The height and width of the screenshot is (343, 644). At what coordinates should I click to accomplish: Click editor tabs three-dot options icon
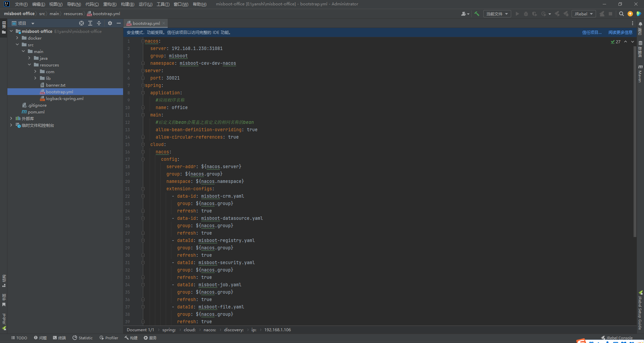pyautogui.click(x=633, y=23)
